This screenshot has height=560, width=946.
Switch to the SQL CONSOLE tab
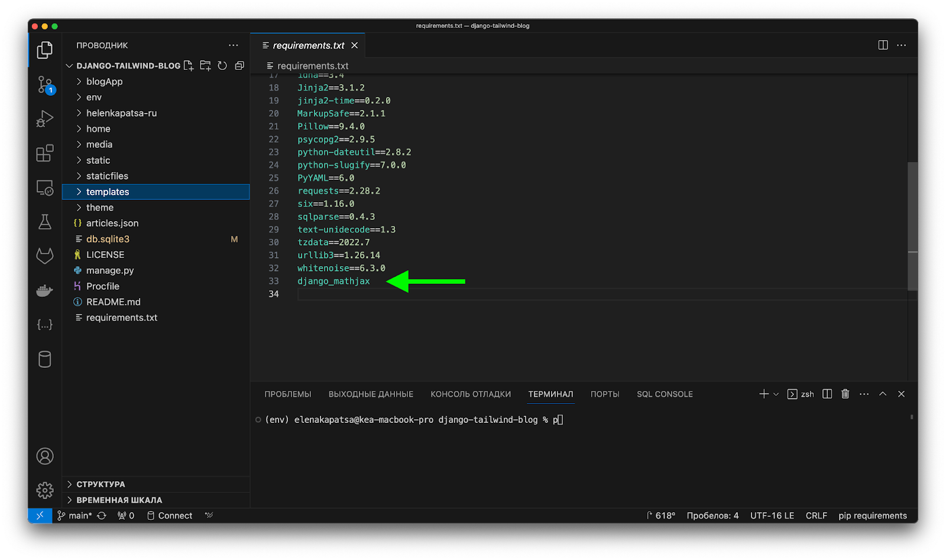click(665, 394)
